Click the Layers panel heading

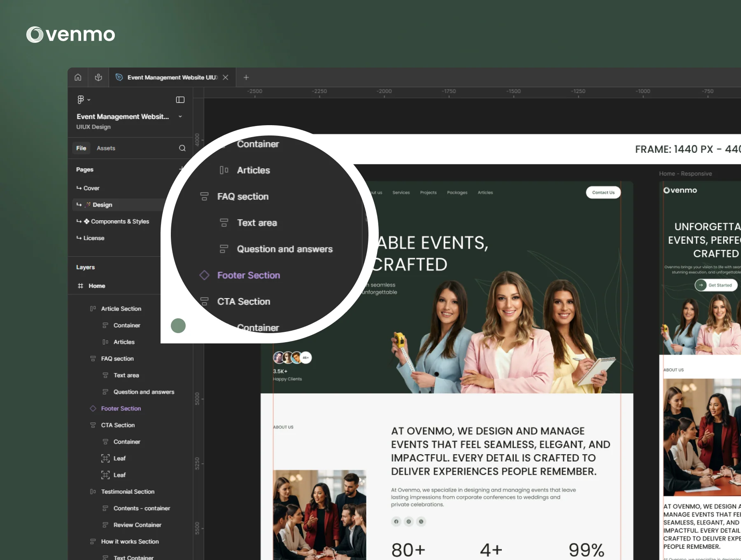click(x=85, y=267)
